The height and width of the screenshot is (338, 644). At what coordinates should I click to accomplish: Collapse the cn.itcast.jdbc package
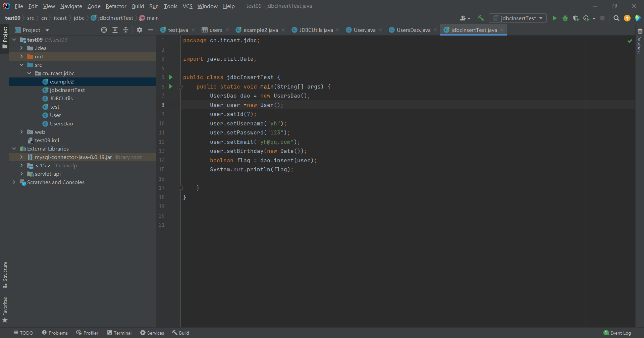tap(29, 73)
